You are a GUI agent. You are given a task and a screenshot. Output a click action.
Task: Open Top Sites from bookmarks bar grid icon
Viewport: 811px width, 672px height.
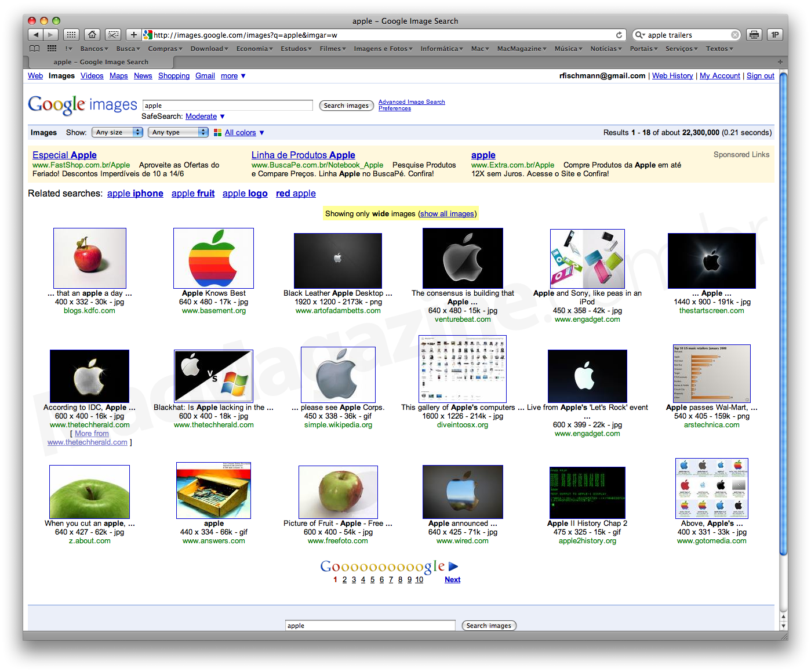[52, 49]
